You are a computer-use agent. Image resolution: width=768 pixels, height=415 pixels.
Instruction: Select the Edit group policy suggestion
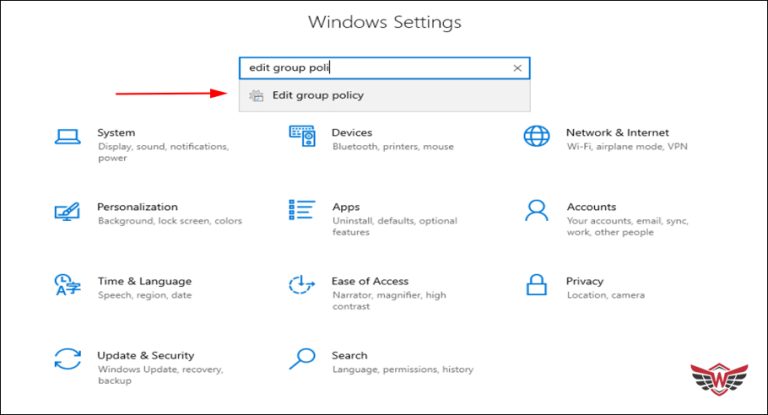click(318, 96)
